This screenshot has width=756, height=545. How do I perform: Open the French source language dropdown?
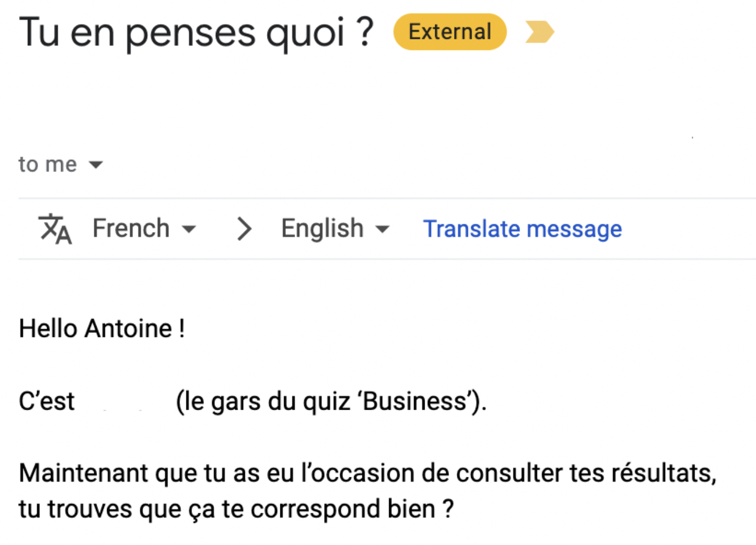[x=131, y=229]
